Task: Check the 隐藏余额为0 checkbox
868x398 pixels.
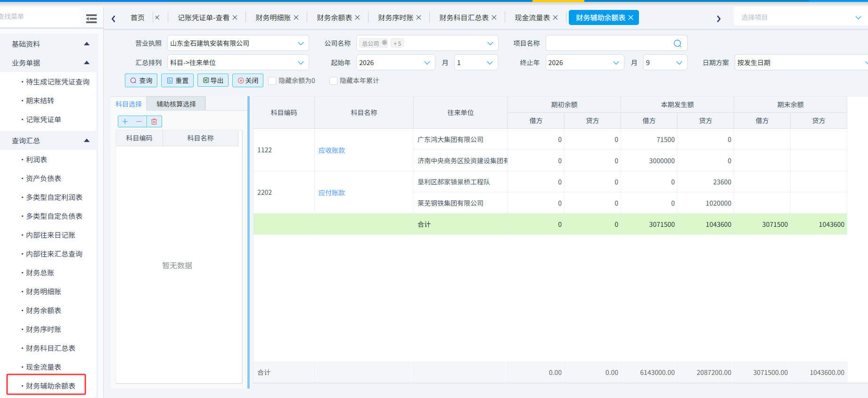Action: click(272, 81)
